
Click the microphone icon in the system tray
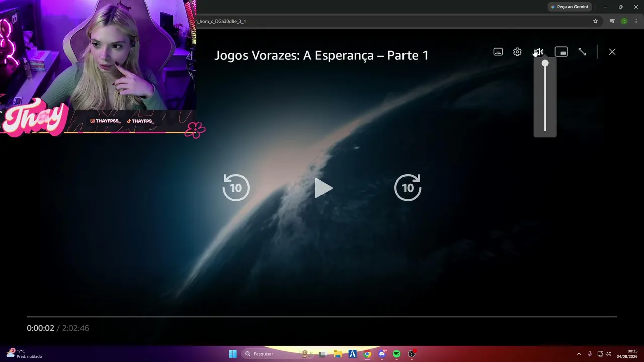[590, 354]
